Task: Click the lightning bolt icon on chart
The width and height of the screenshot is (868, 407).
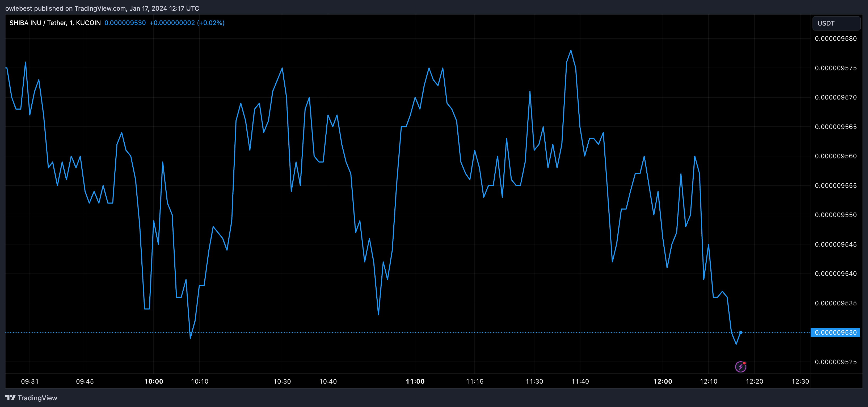Action: pos(740,367)
